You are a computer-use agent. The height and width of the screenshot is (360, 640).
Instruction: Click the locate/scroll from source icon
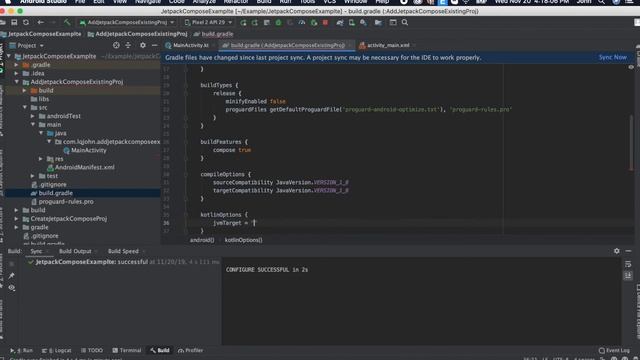click(116, 45)
